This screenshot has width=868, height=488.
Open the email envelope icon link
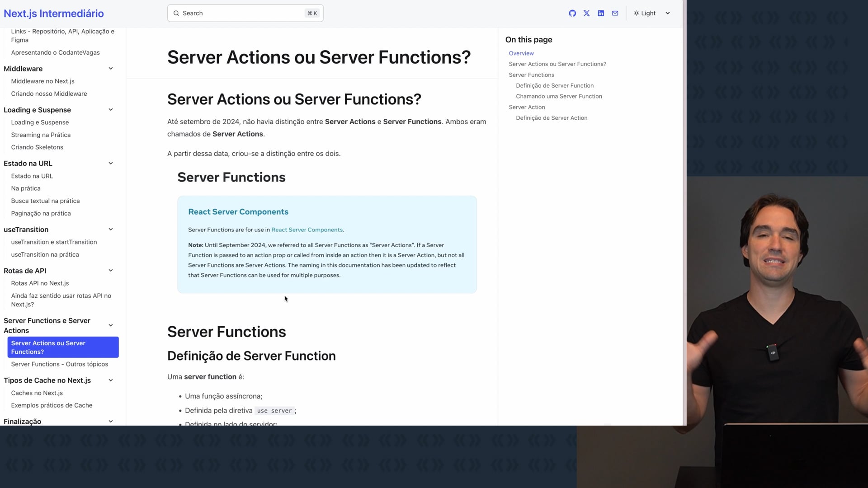pos(615,13)
